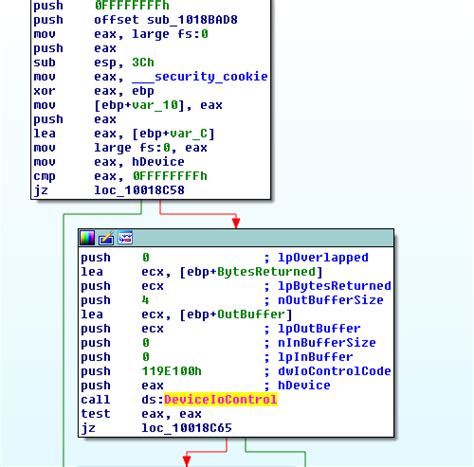Screen dimensions: 474x467
Task: Select the highlighted DeviceIoControl call
Action: point(221,399)
